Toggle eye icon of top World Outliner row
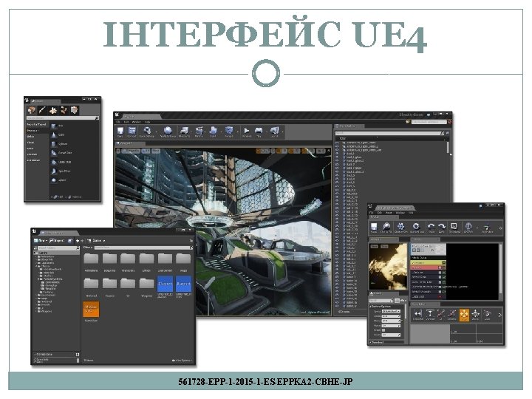 [337, 143]
